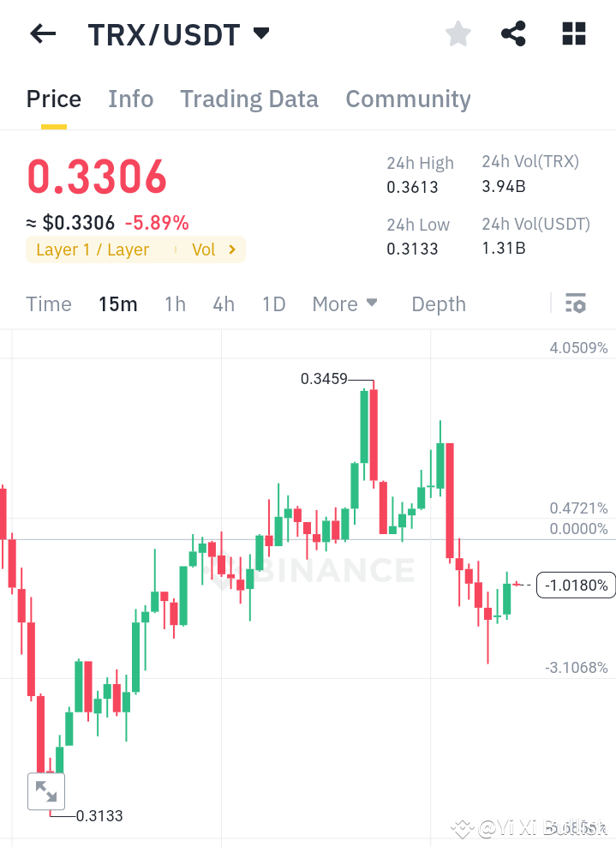Click the back arrow

pyautogui.click(x=41, y=33)
